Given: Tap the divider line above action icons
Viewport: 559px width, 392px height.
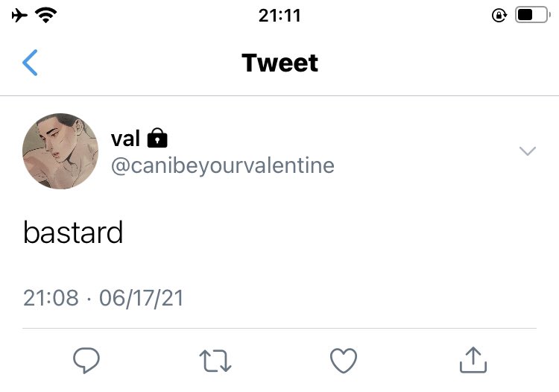Looking at the screenshot, I should pyautogui.click(x=279, y=328).
